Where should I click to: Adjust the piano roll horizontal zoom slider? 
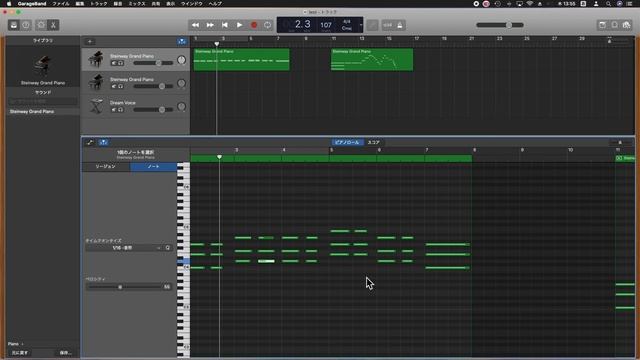click(620, 142)
